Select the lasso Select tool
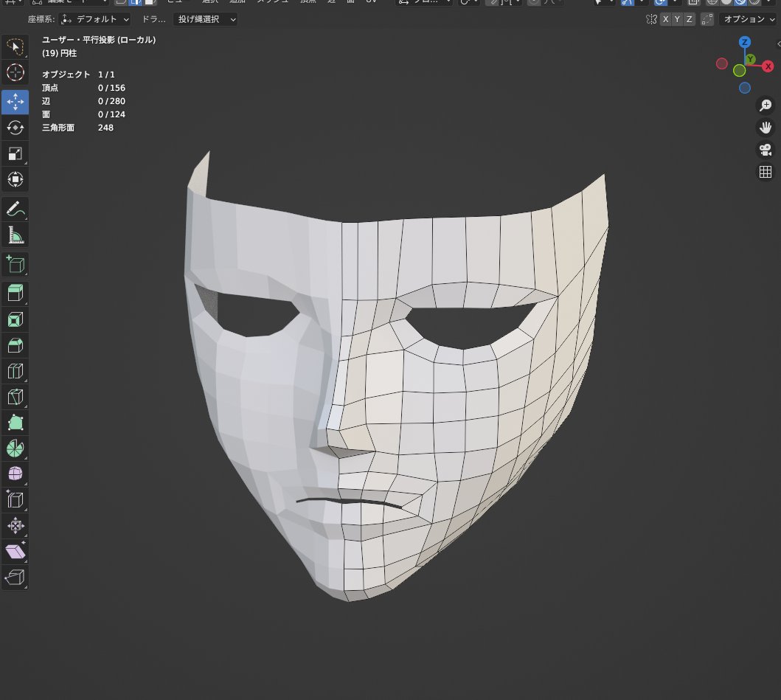This screenshot has height=700, width=781. point(15,46)
